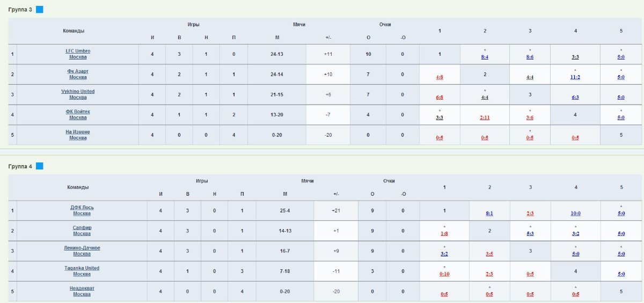The height and width of the screenshot is (303, 644).
Task: Open the 6:8 match score link
Action: pyautogui.click(x=440, y=98)
